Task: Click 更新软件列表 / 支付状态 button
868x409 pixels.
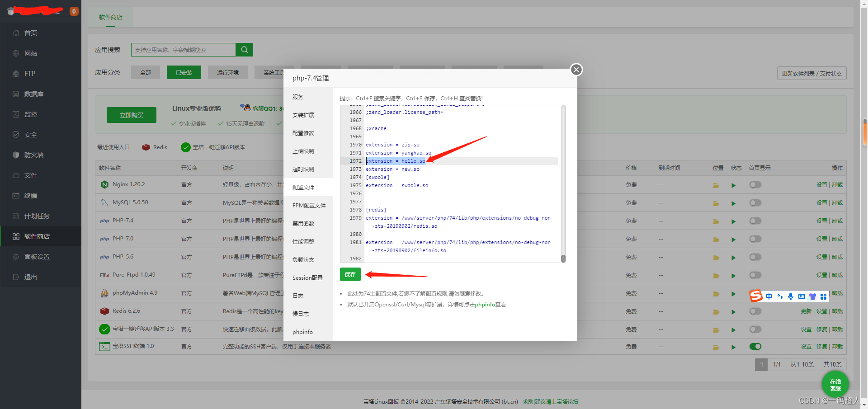Action: 812,73
